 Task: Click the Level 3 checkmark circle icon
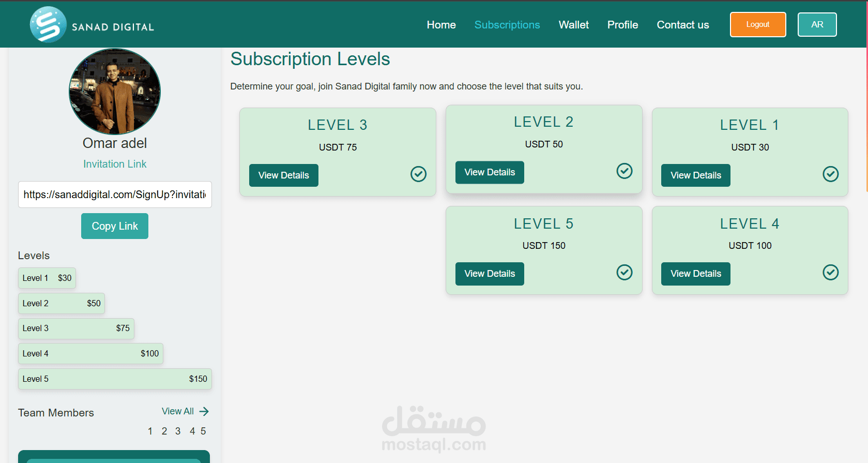click(x=418, y=174)
